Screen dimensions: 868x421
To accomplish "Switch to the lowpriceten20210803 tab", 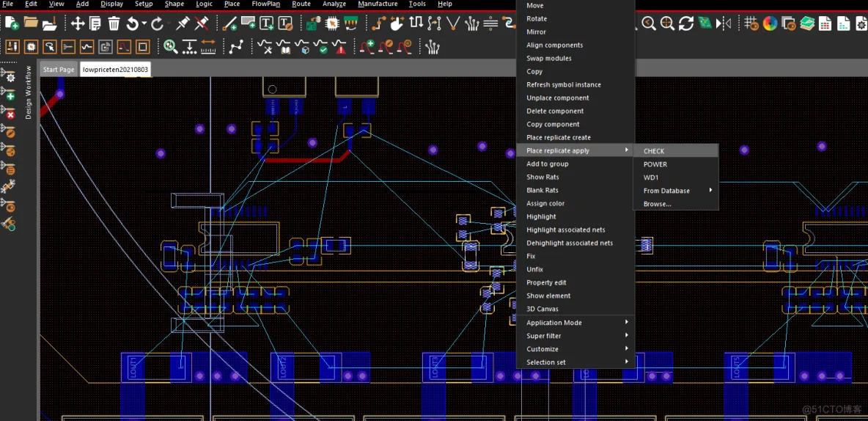I will tap(115, 70).
